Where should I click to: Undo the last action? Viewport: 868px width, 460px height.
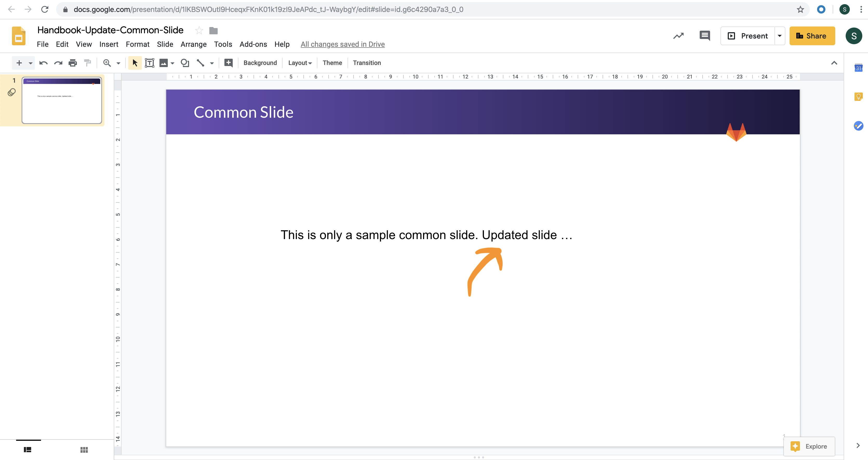[x=43, y=63]
